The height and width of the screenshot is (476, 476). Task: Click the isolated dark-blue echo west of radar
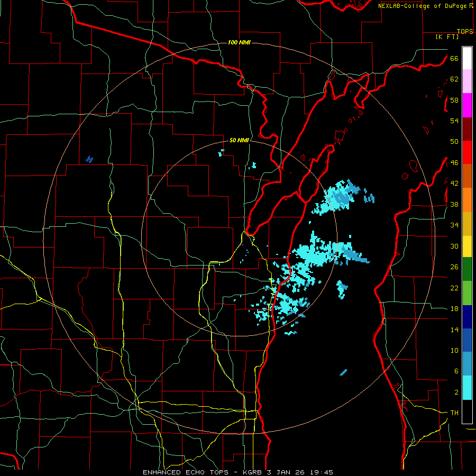tap(89, 159)
